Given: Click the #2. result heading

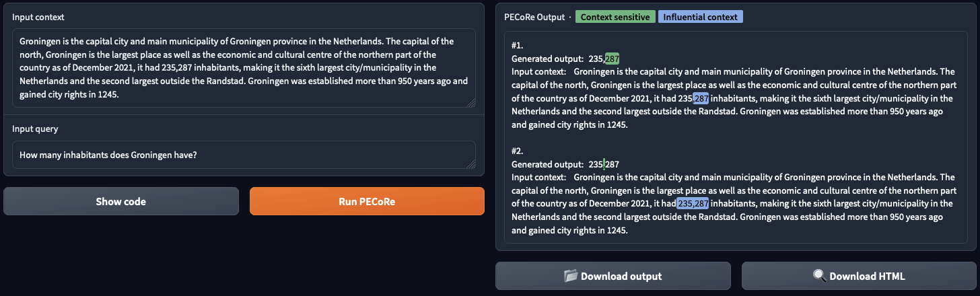Looking at the screenshot, I should 517,151.
